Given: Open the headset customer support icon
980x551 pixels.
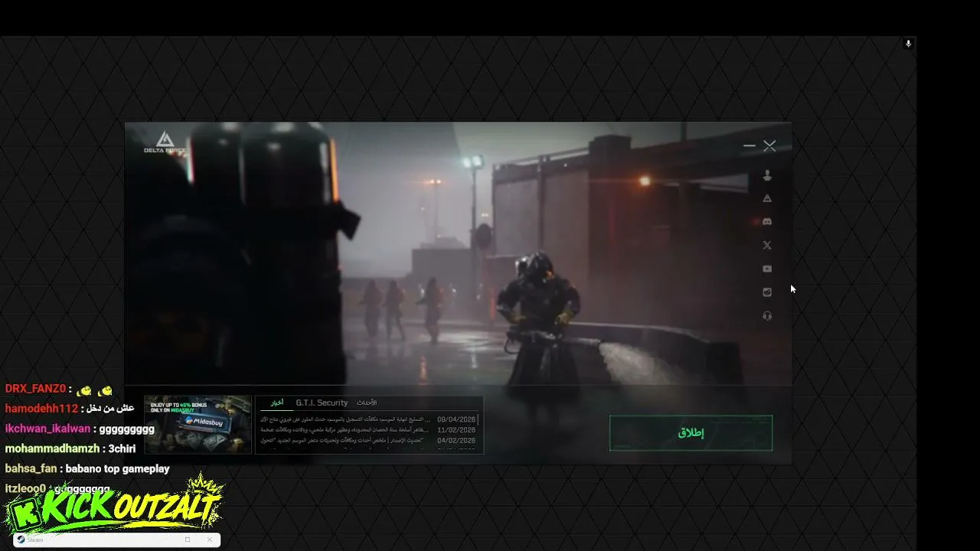Looking at the screenshot, I should pos(767,315).
